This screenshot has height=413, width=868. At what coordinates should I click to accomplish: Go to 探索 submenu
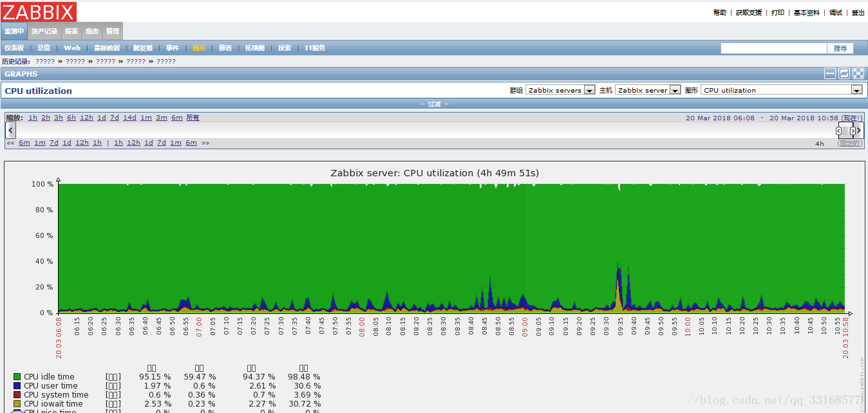[285, 48]
